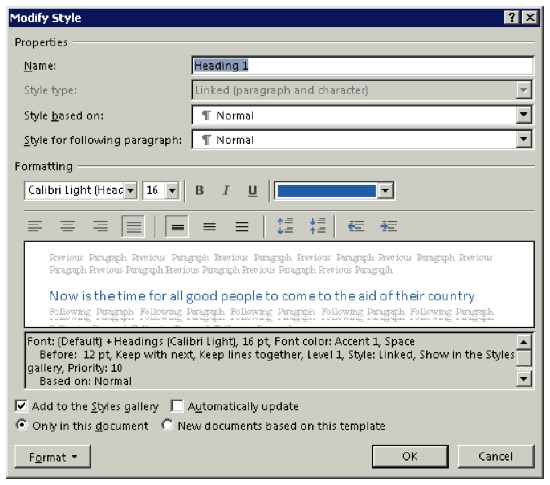Click the 'Based on: Normal' description line
This screenshot has height=485, width=550.
tap(86, 381)
